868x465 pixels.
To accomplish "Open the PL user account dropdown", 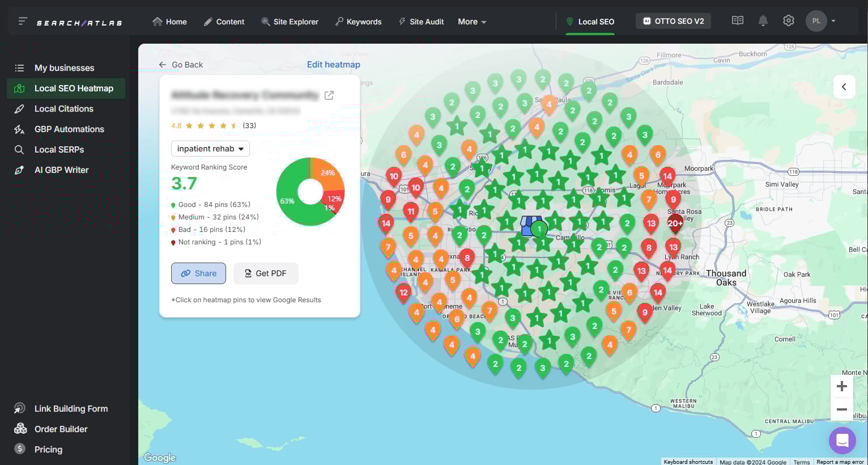I will [x=821, y=21].
